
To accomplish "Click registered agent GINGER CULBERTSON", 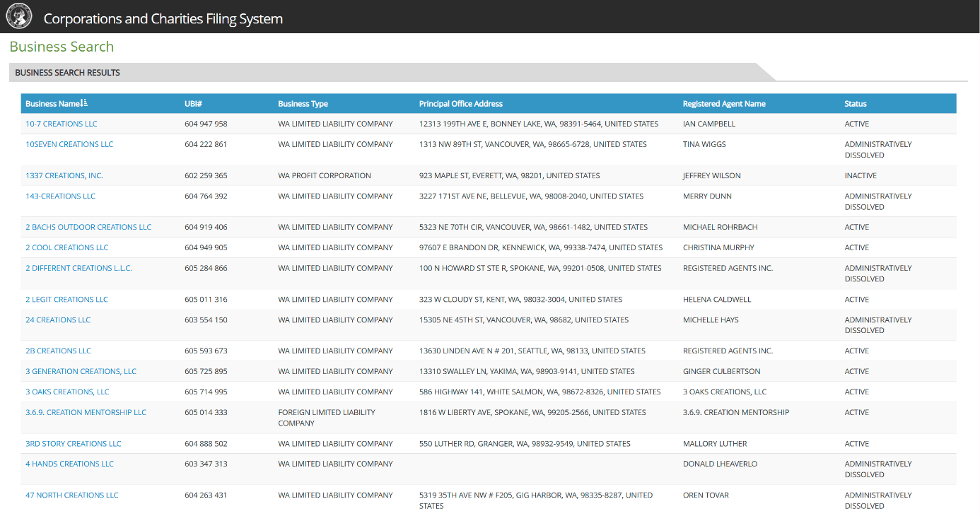I will coord(722,371).
